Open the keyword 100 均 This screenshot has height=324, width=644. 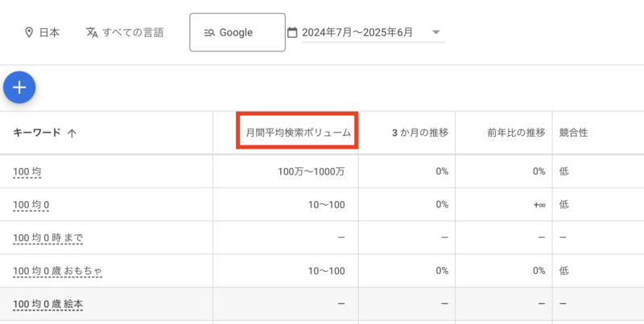(27, 171)
